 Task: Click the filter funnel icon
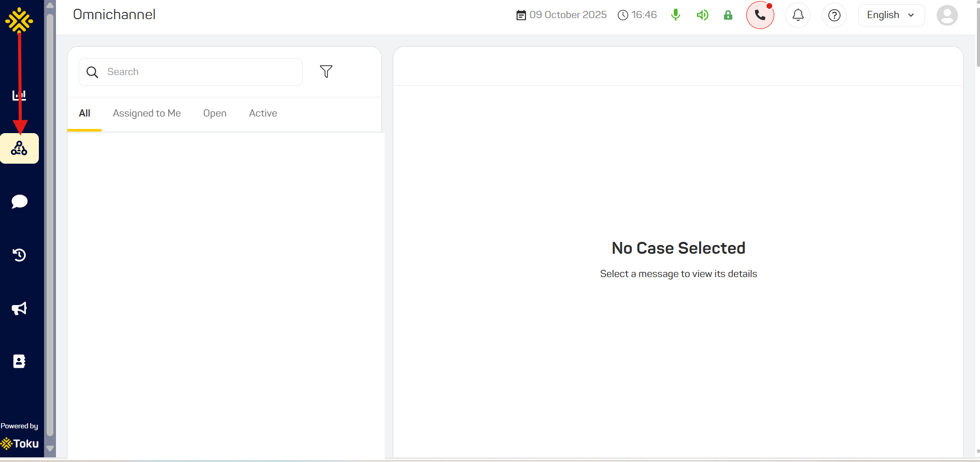tap(326, 71)
